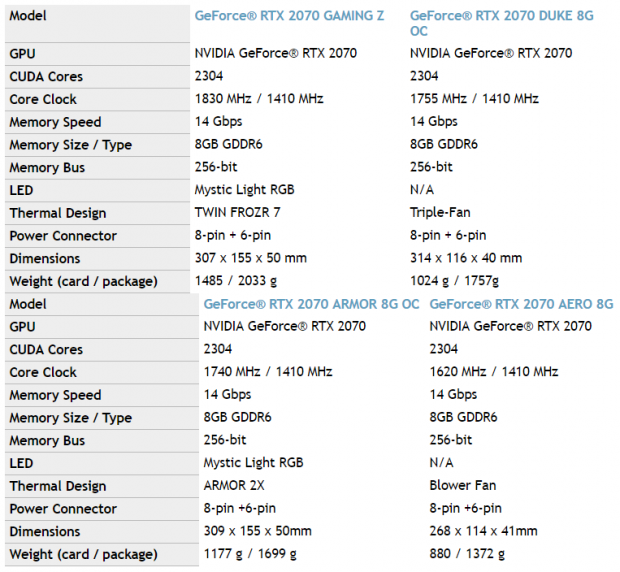The height and width of the screenshot is (572, 620).
Task: Open the GeForce RTX 2070 DUKE 8G OC link
Action: [501, 23]
